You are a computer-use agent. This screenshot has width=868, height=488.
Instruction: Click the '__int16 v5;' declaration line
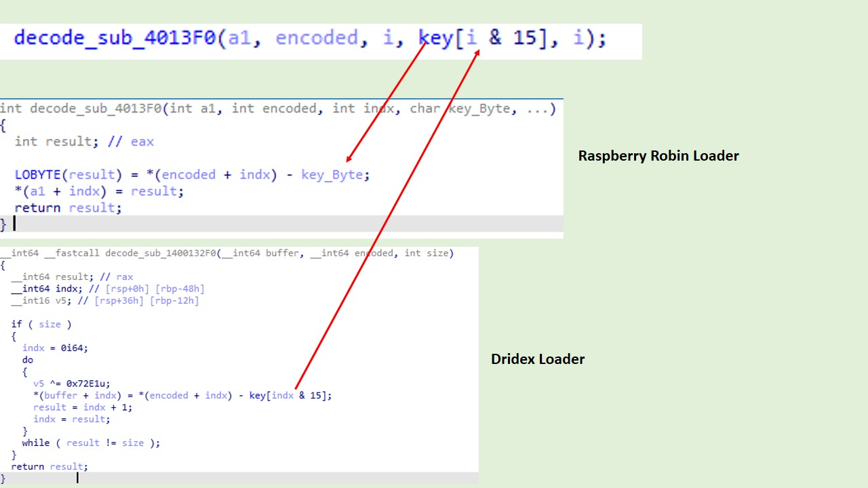click(x=105, y=300)
